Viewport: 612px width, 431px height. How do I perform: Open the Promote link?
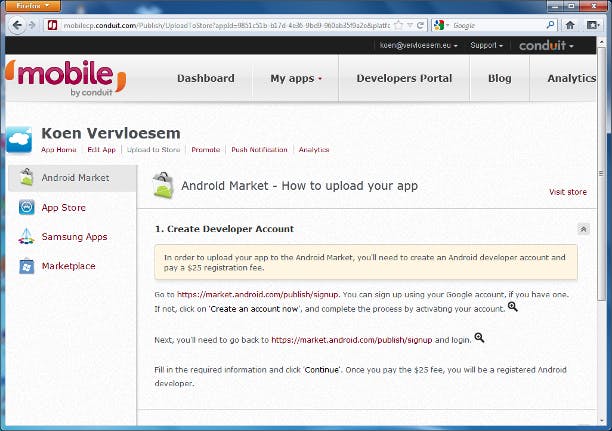206,150
